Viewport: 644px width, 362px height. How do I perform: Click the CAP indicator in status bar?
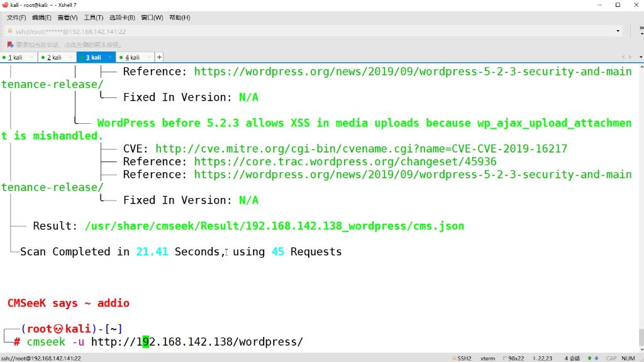point(611,358)
